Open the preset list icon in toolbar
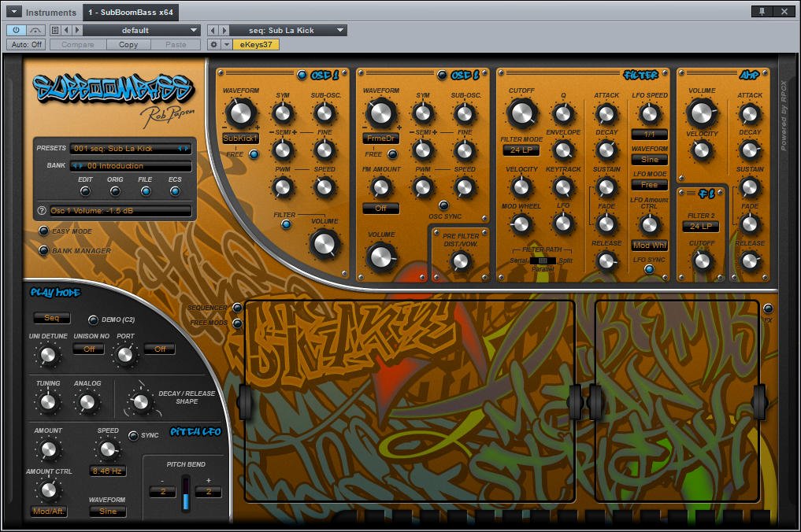801x532 pixels. click(x=55, y=30)
